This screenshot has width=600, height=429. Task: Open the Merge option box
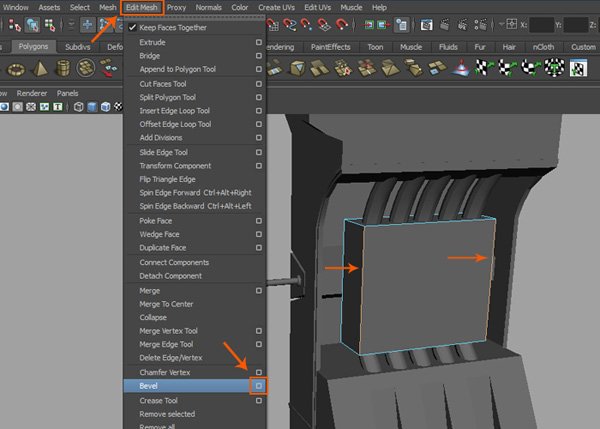pyautogui.click(x=259, y=291)
